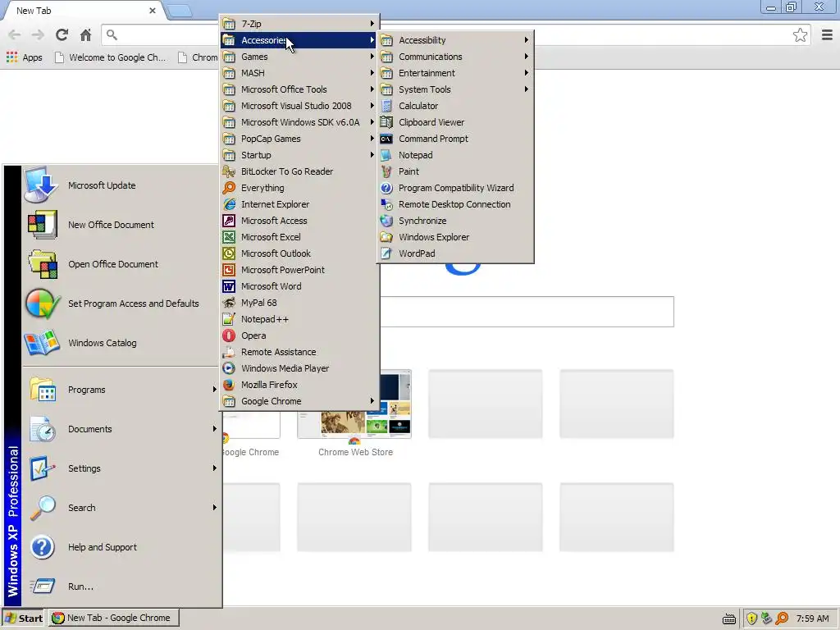Open Command Prompt from Accessories

point(455,139)
